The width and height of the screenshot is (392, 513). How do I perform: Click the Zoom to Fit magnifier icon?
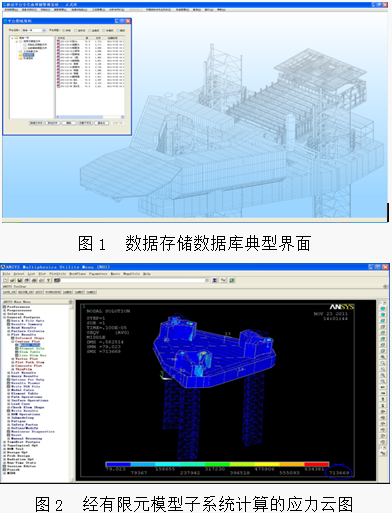click(x=383, y=357)
